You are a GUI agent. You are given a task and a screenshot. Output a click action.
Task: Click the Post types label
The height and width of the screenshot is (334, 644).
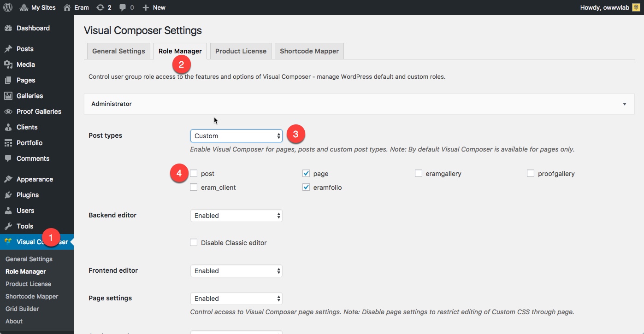click(105, 136)
